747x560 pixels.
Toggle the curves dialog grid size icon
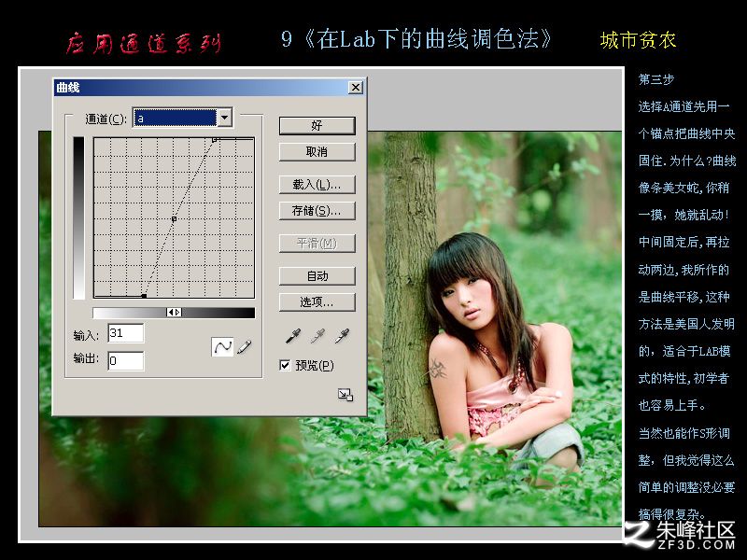pyautogui.click(x=345, y=395)
